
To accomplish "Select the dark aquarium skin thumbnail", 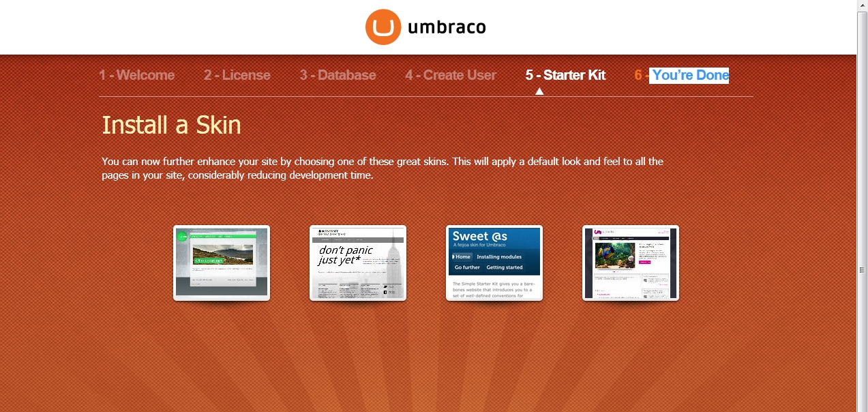I will tap(631, 263).
